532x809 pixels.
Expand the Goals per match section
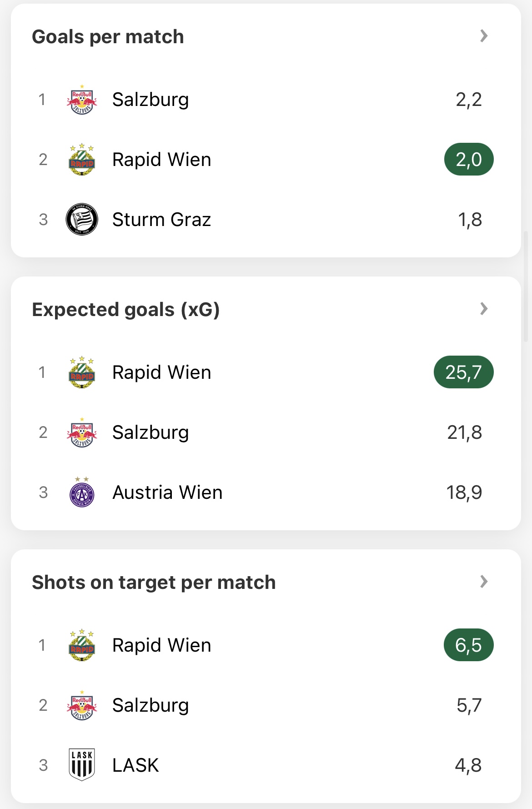(484, 36)
